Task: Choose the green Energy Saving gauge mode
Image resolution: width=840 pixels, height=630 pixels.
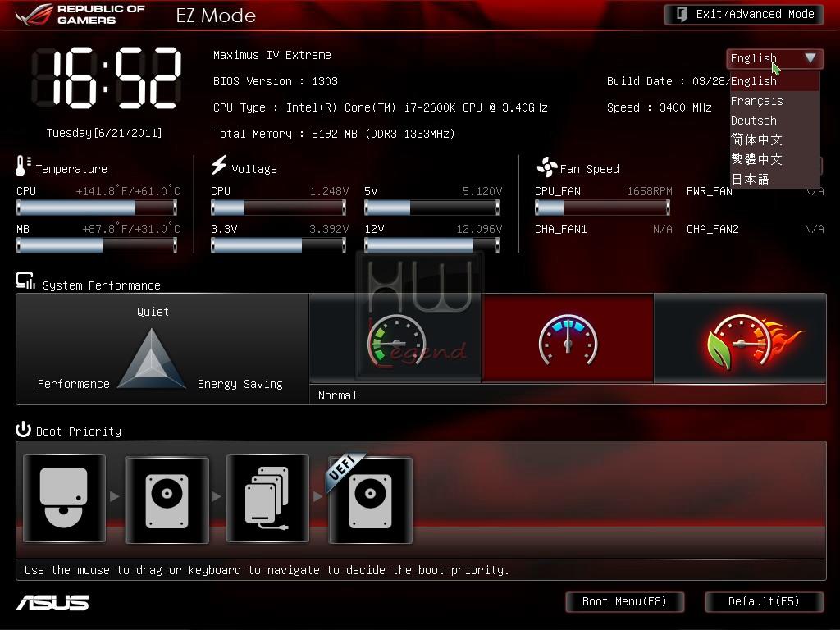Action: (x=395, y=339)
